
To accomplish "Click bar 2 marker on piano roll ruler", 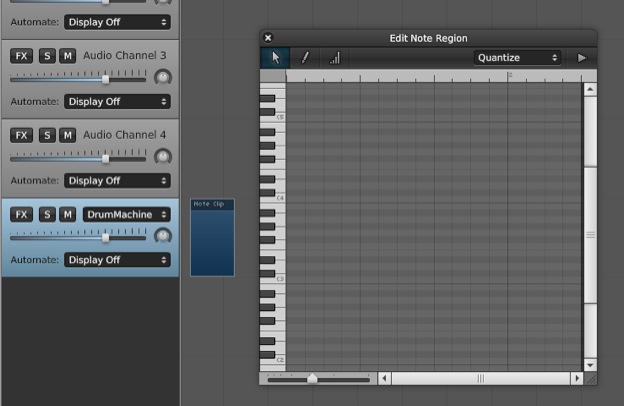I will pos(509,76).
